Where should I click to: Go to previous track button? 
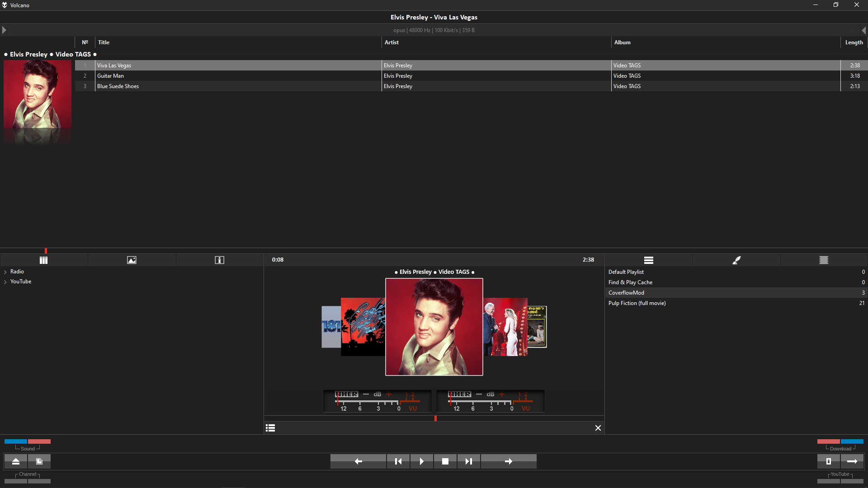(x=398, y=461)
